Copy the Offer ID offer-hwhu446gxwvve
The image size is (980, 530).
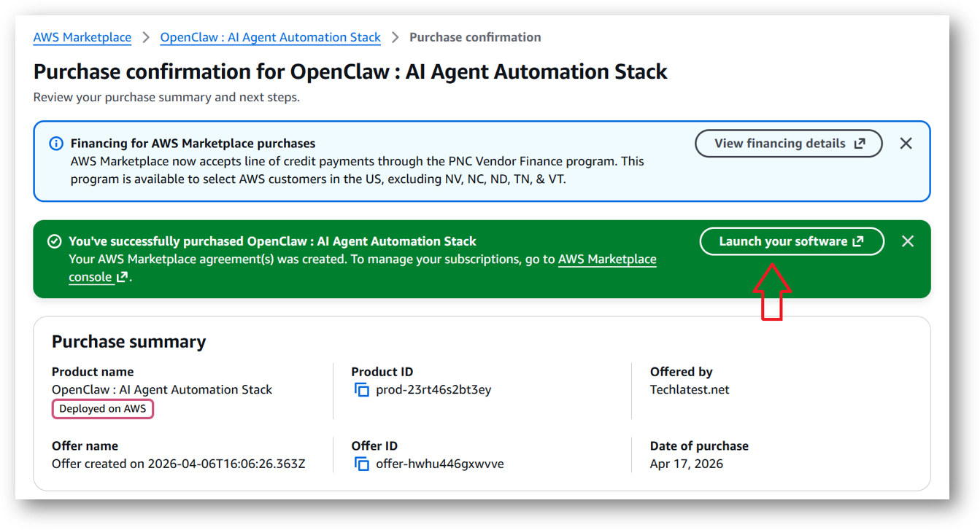click(362, 464)
